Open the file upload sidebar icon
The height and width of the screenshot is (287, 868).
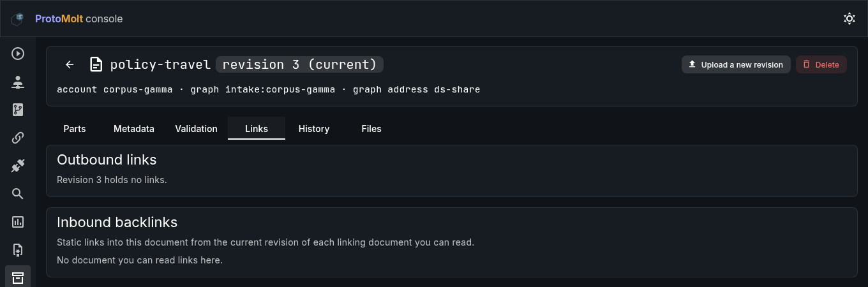click(18, 250)
